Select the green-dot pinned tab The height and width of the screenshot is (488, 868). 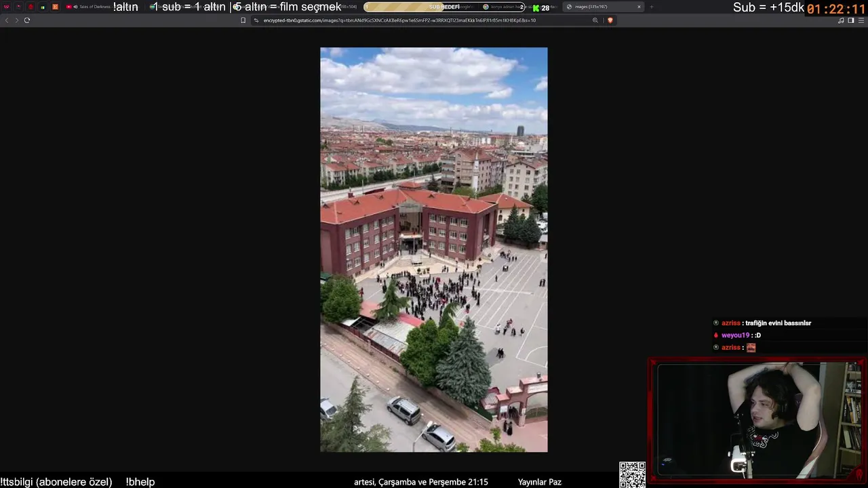43,7
